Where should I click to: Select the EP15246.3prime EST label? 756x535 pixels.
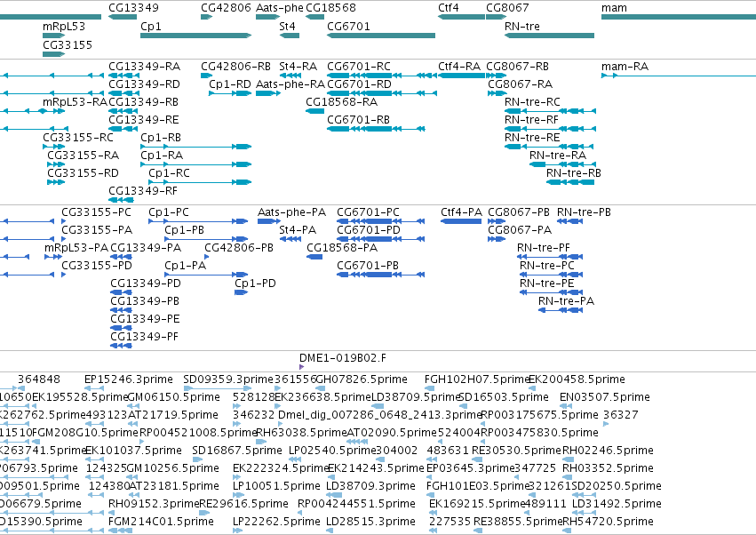click(129, 379)
